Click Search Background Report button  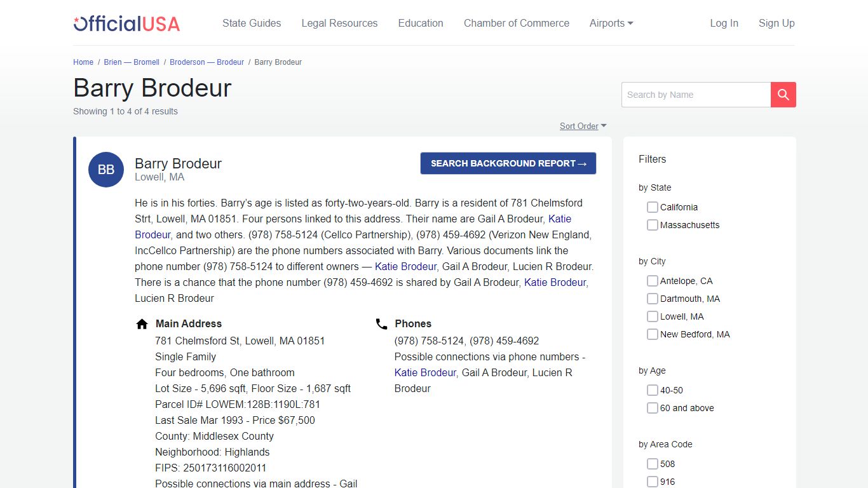click(508, 163)
